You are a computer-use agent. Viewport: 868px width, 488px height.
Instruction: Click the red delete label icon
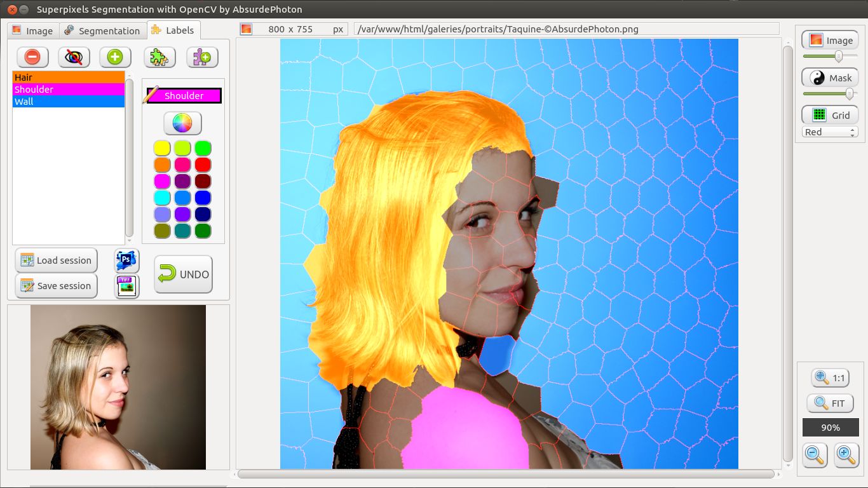(32, 57)
